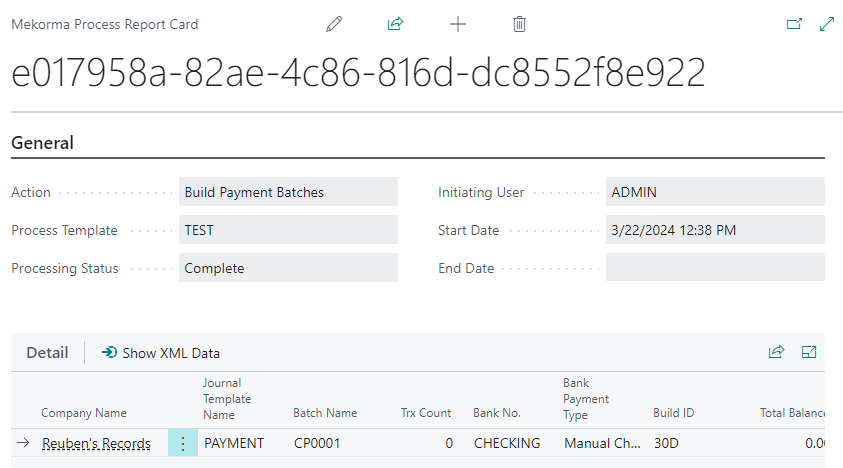Click the Mekorma Process Report Card caption
The image size is (843, 468).
pos(105,25)
